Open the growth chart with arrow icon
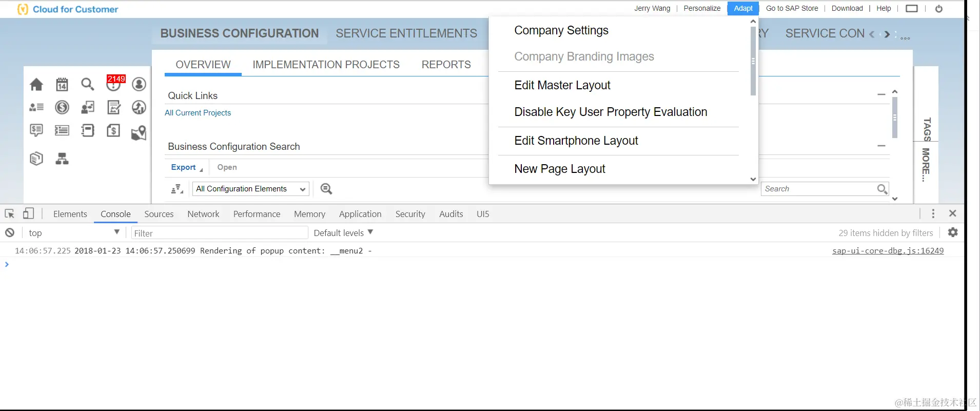This screenshot has height=411, width=980. tap(139, 107)
